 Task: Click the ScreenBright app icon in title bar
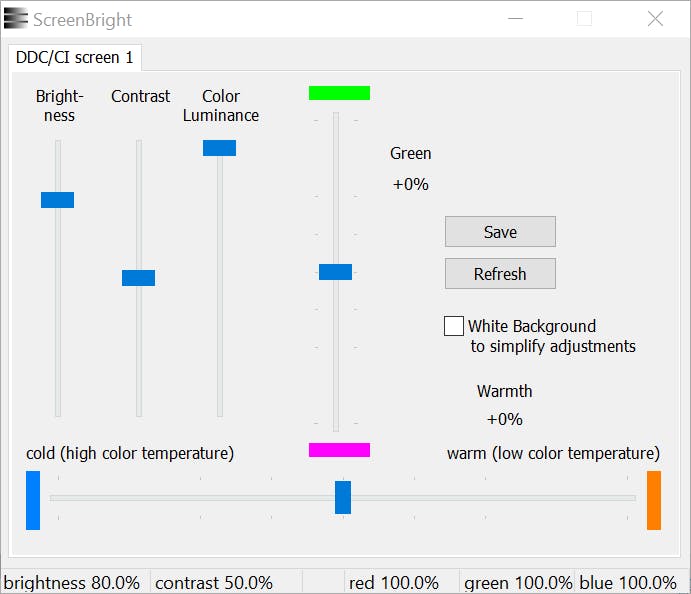16,19
